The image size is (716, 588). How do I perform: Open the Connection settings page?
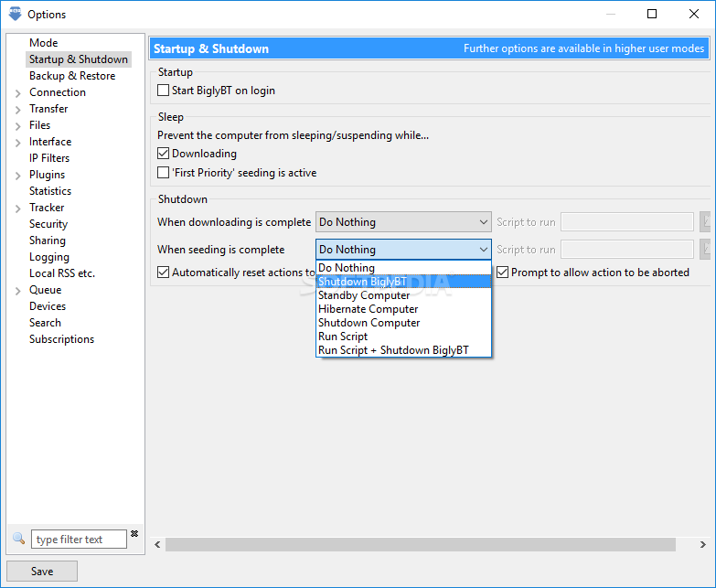(58, 92)
